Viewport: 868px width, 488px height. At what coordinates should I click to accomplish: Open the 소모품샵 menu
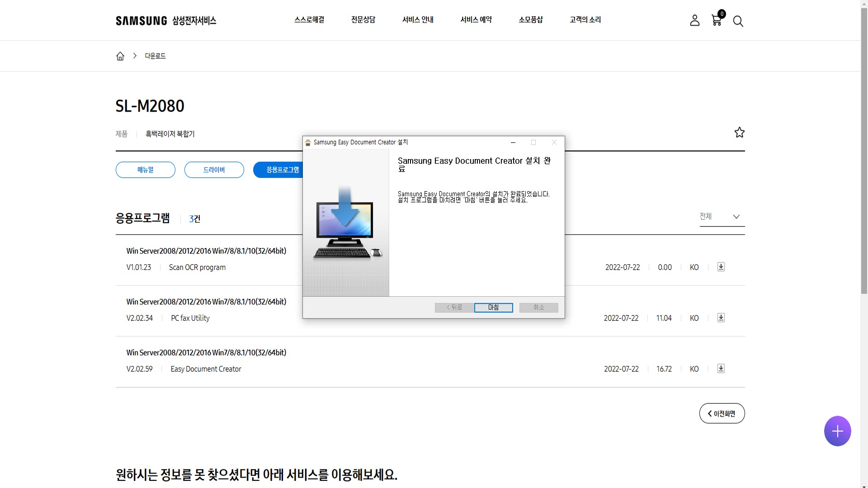tap(531, 20)
